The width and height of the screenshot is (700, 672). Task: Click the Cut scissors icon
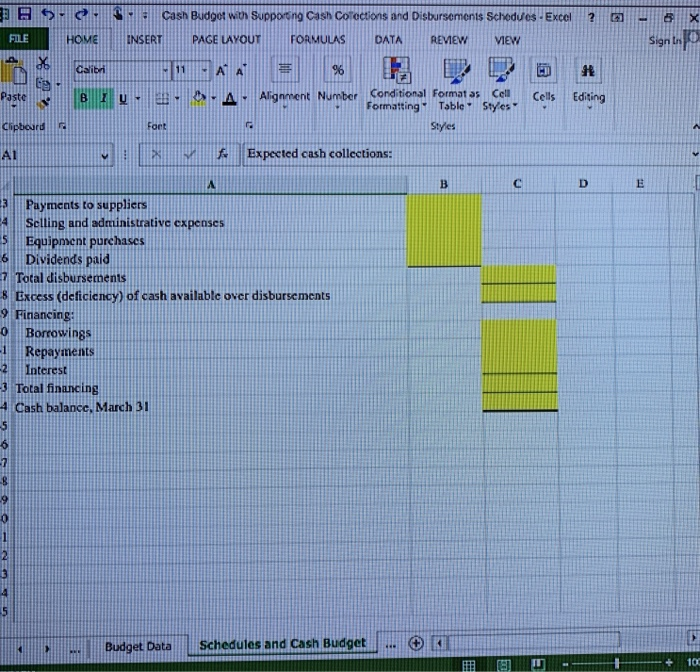point(43,63)
